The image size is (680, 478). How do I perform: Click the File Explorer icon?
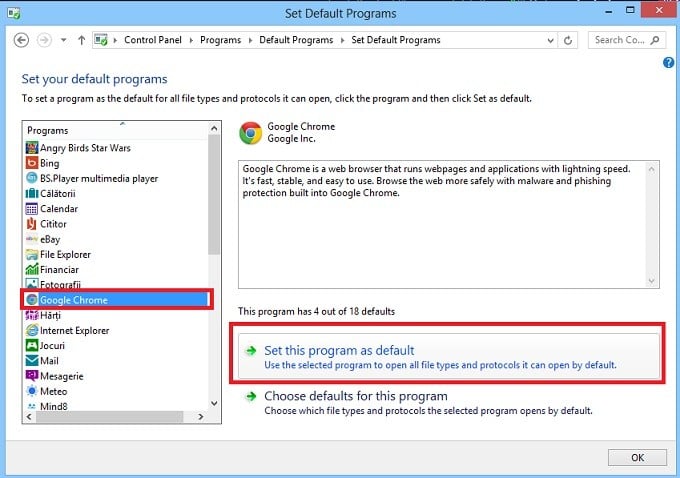click(32, 254)
